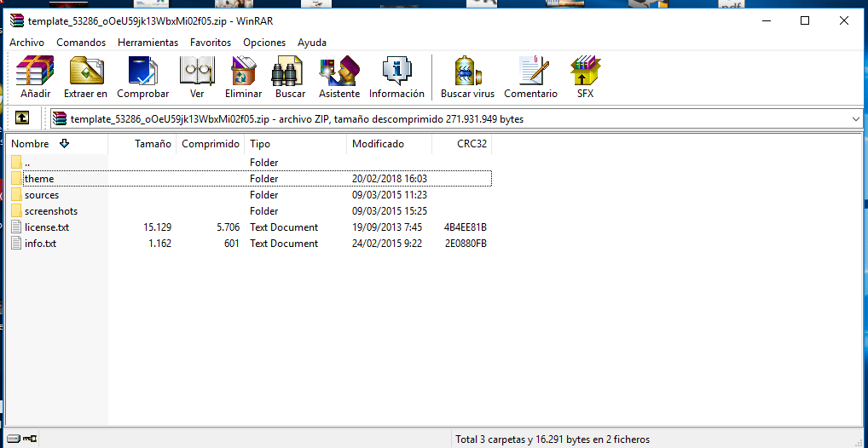Viewport: 868px width, 448px height.
Task: Select license.txt file name
Action: pos(47,227)
